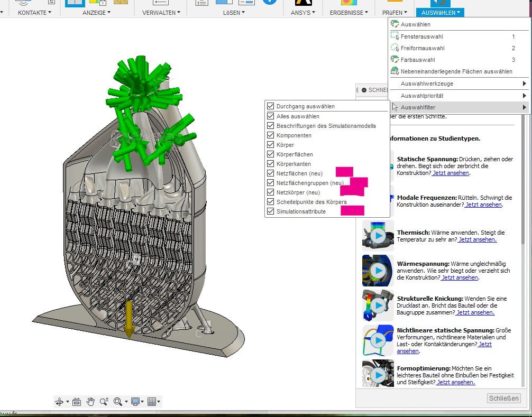Toggle Netzflächengruppen (neu) checkbox
532x417 pixels.
pos(270,182)
